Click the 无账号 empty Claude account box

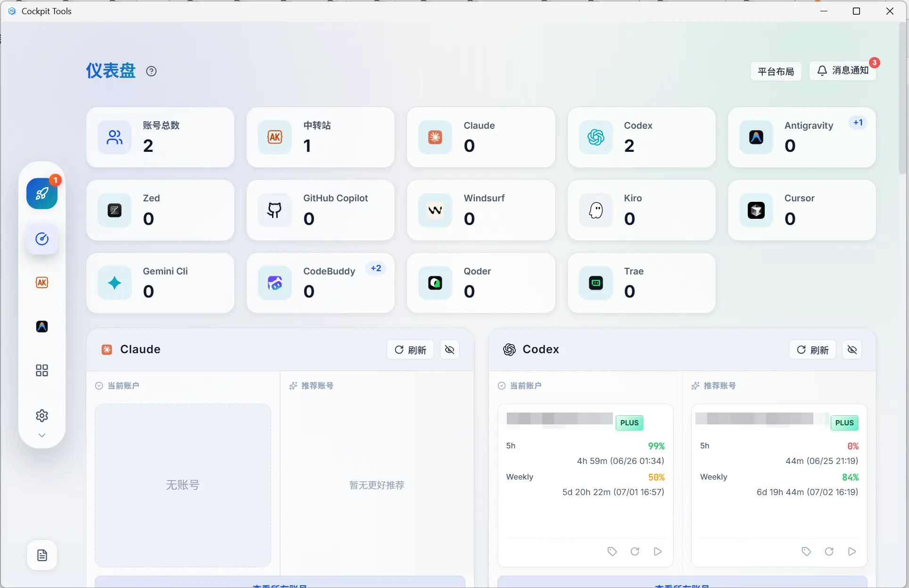point(183,485)
